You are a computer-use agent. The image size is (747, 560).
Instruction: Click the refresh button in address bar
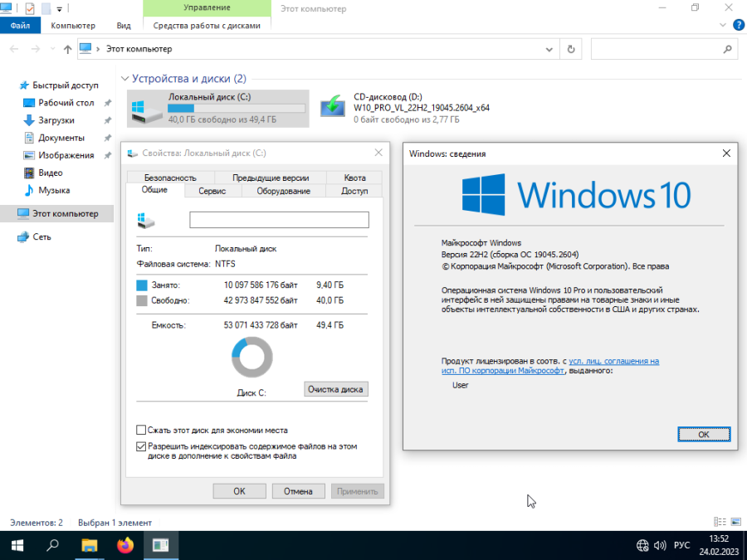click(x=571, y=49)
